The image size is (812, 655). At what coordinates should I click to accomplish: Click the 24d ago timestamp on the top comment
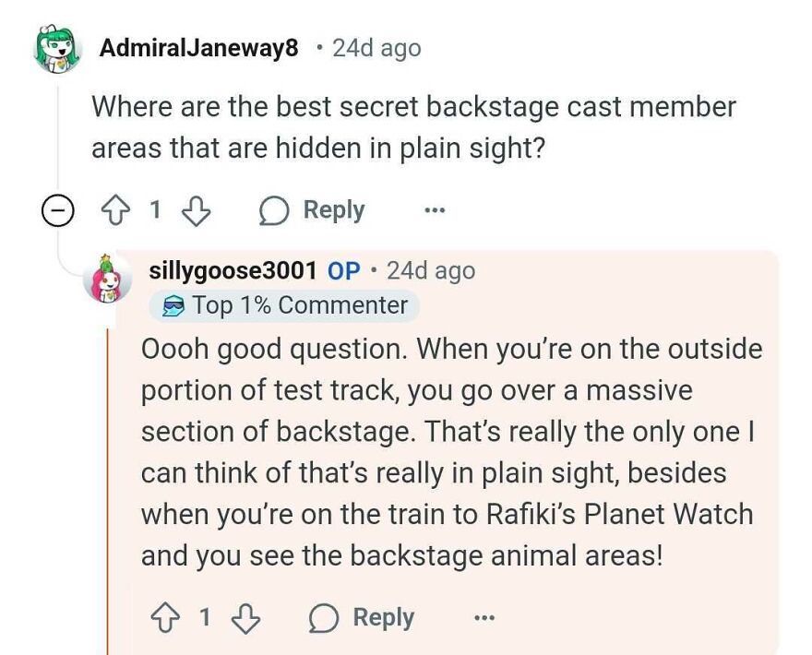point(374,47)
